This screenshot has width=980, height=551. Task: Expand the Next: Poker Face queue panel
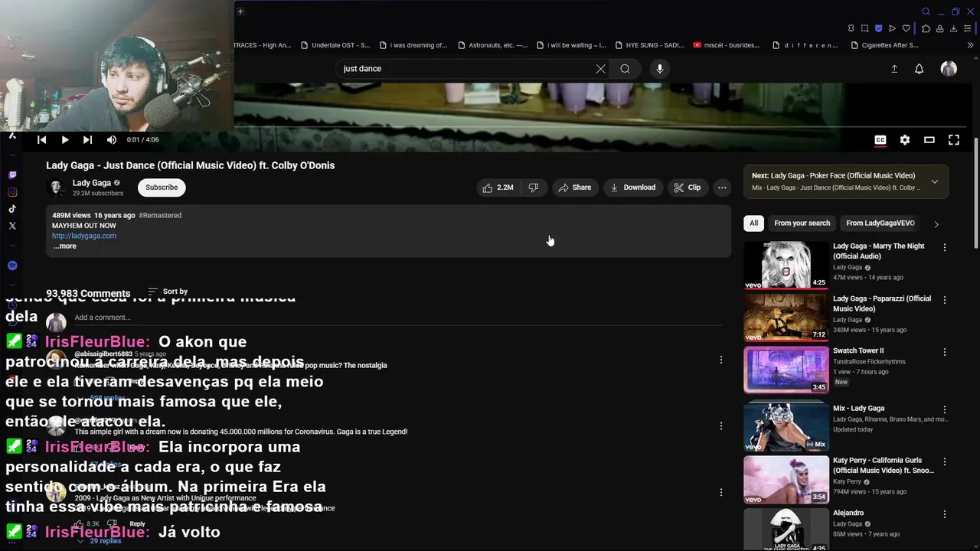pyautogui.click(x=935, y=182)
